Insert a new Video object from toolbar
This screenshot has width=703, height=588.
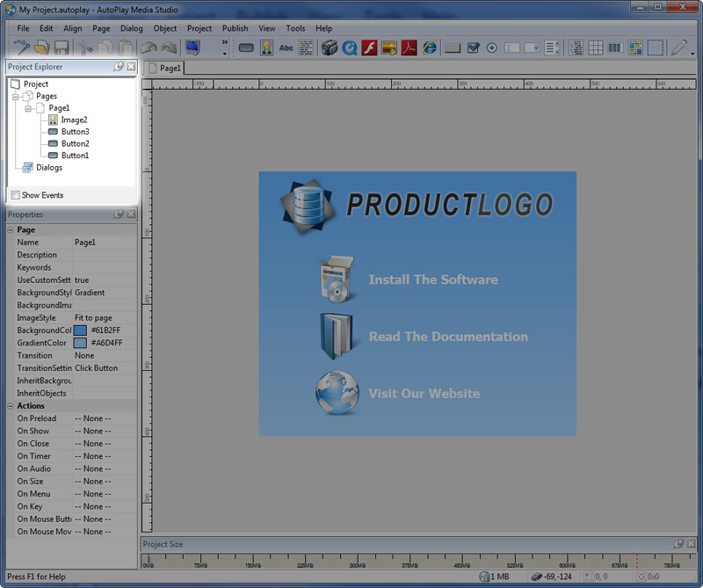(x=330, y=47)
